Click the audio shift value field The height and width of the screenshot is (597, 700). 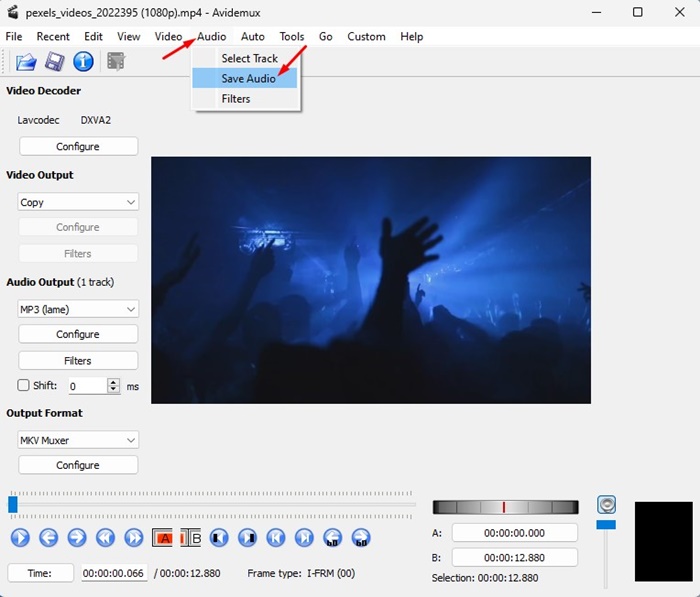point(88,386)
